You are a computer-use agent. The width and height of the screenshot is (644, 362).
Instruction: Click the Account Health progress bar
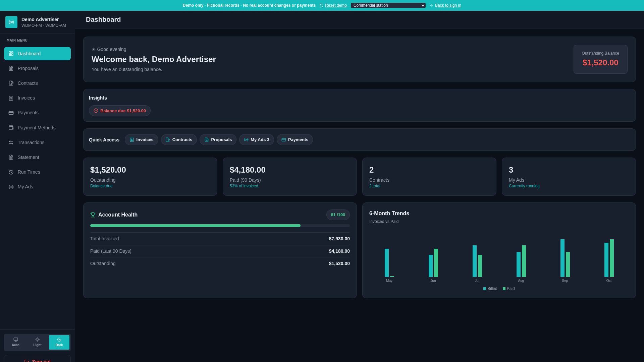tap(220, 226)
